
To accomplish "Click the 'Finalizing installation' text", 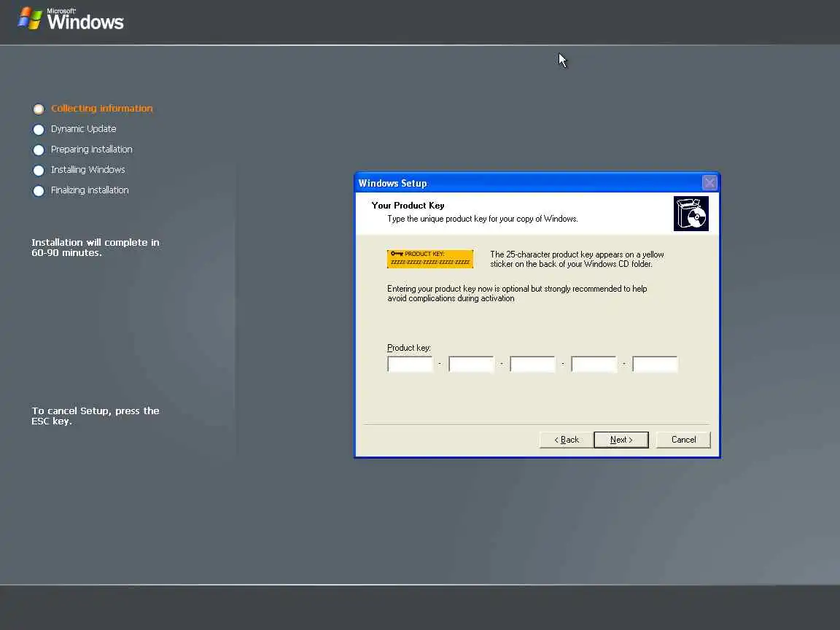I will pyautogui.click(x=90, y=190).
